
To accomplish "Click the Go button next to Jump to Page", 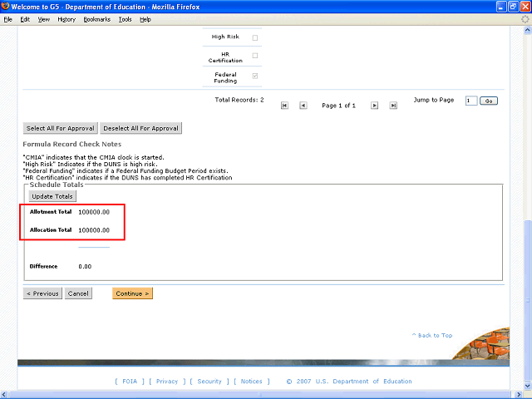I will pos(489,101).
